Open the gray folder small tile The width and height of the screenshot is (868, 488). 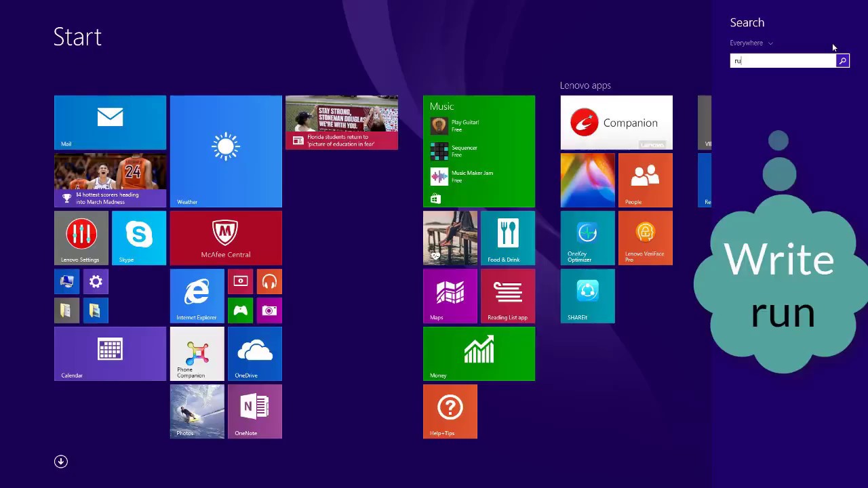tap(67, 310)
